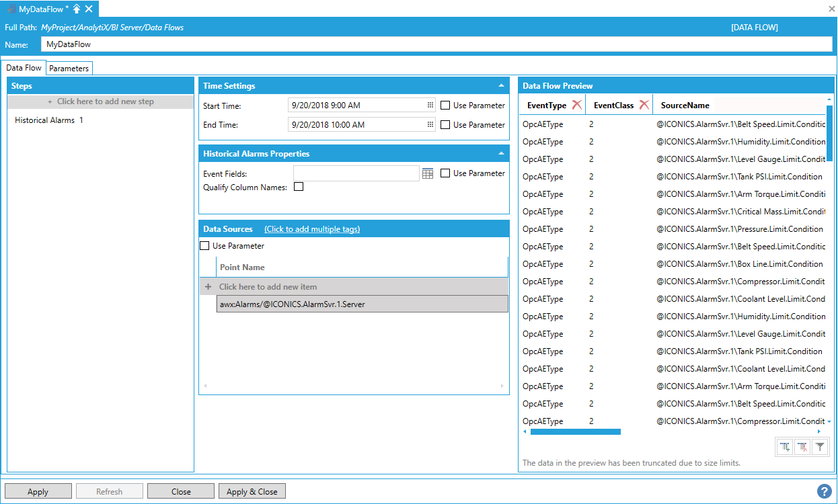838x504 pixels.
Task: Click the Point Name column header
Action: pyautogui.click(x=362, y=267)
